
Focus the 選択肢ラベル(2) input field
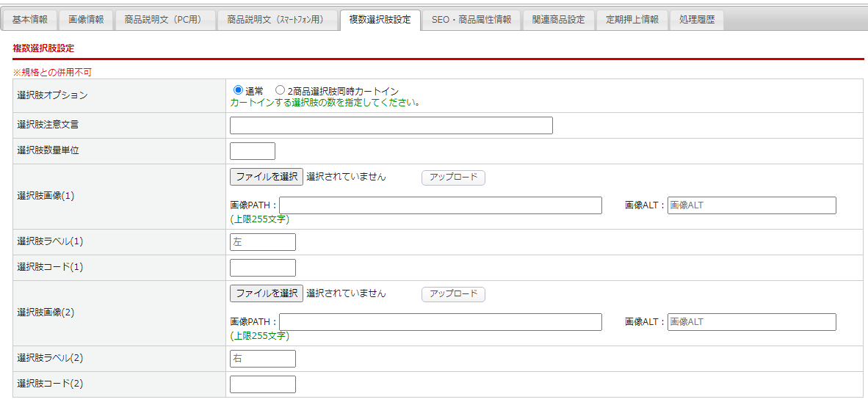coord(262,359)
